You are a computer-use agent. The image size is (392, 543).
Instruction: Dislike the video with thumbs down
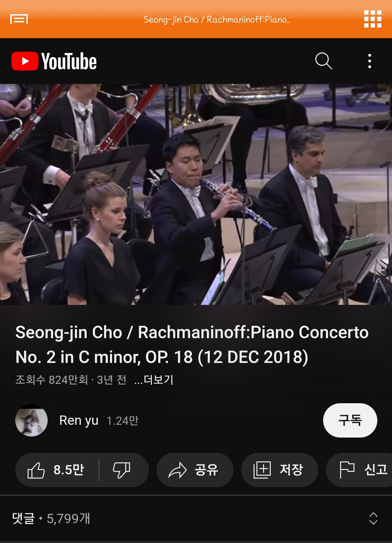pos(122,470)
